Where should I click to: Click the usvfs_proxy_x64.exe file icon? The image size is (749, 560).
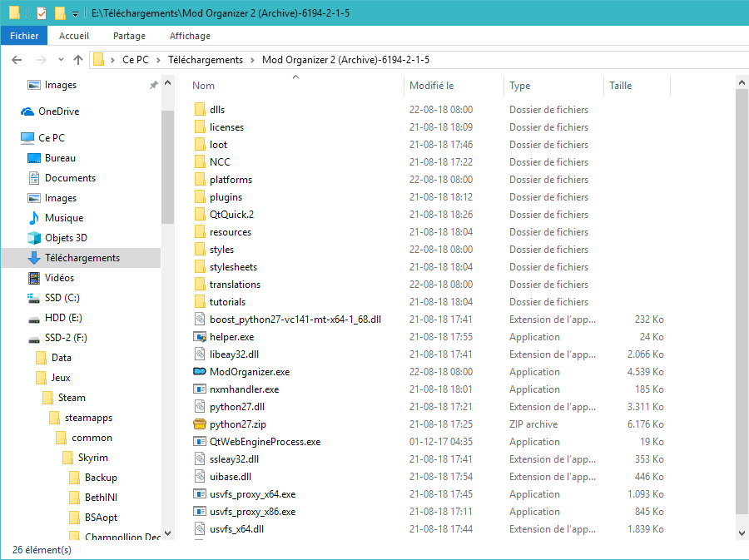pyautogui.click(x=199, y=494)
